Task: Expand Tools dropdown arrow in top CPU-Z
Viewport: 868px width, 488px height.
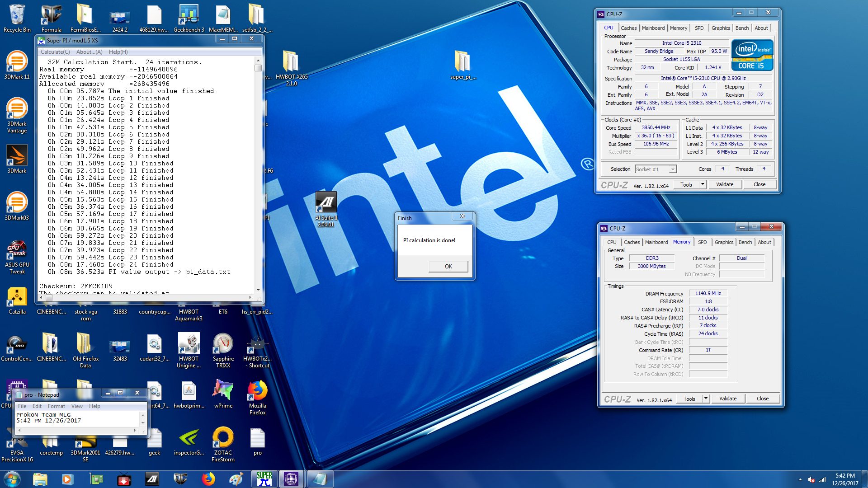Action: click(703, 184)
